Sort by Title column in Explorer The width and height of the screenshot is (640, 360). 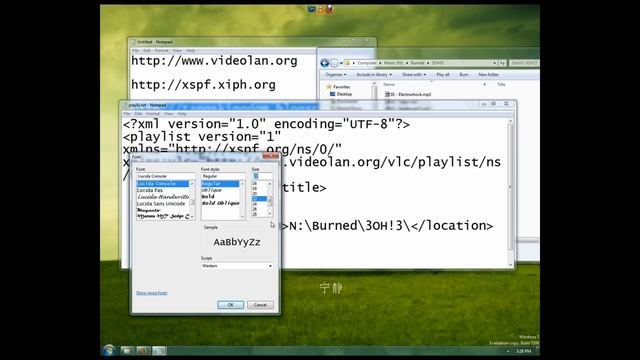[x=501, y=84]
